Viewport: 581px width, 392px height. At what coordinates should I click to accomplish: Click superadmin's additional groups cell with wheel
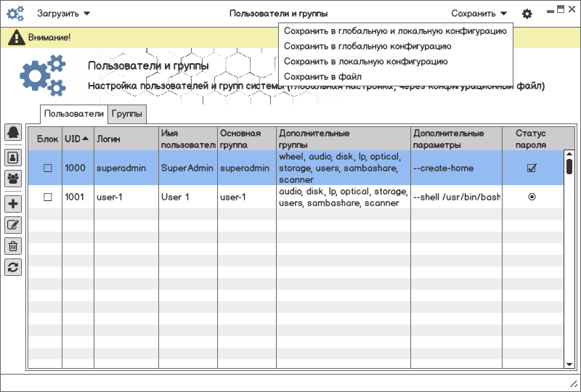(x=344, y=168)
